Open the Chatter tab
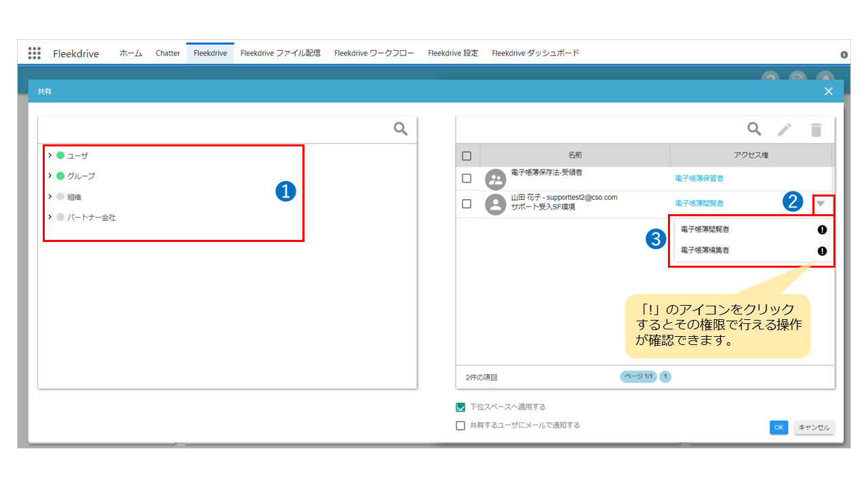The image size is (868, 488). point(167,54)
